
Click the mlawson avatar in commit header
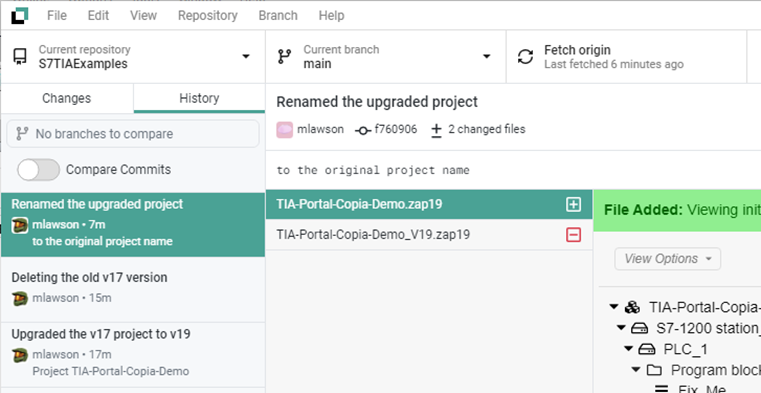(x=284, y=130)
